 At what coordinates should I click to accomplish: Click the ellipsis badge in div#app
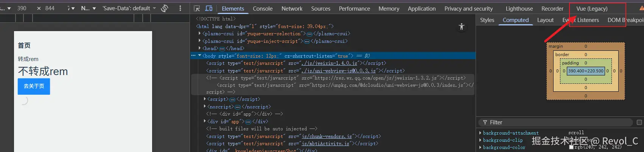click(248, 122)
